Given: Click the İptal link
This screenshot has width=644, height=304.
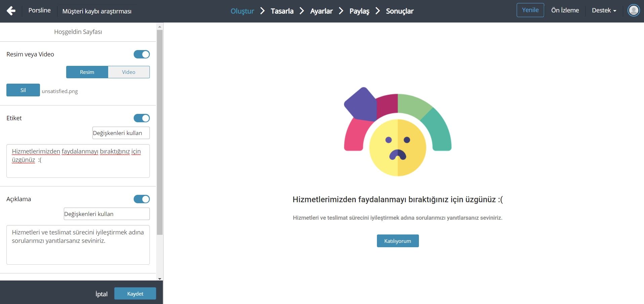Looking at the screenshot, I should tap(101, 294).
